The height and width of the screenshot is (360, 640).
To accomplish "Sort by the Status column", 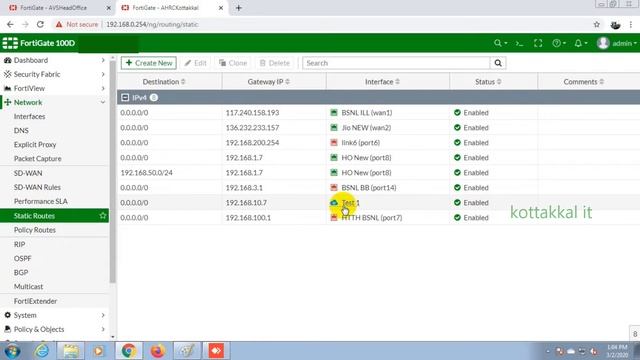I will [488, 82].
